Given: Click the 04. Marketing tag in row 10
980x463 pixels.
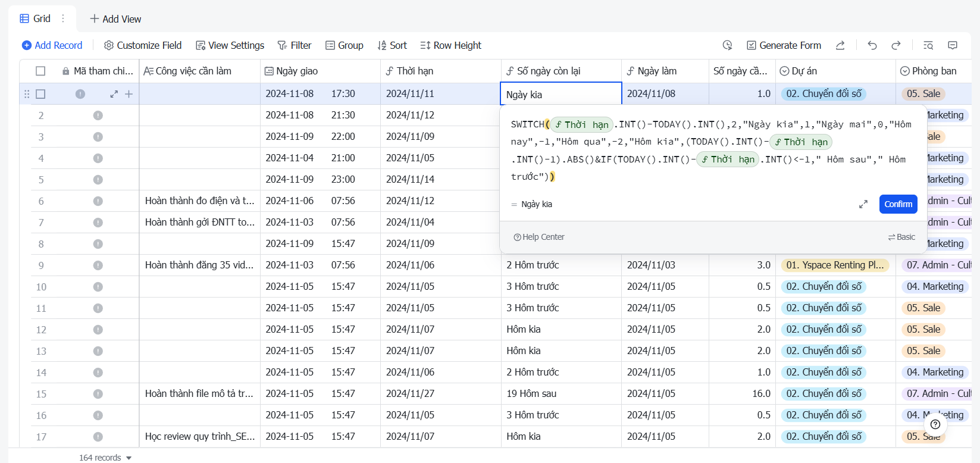Looking at the screenshot, I should 935,286.
